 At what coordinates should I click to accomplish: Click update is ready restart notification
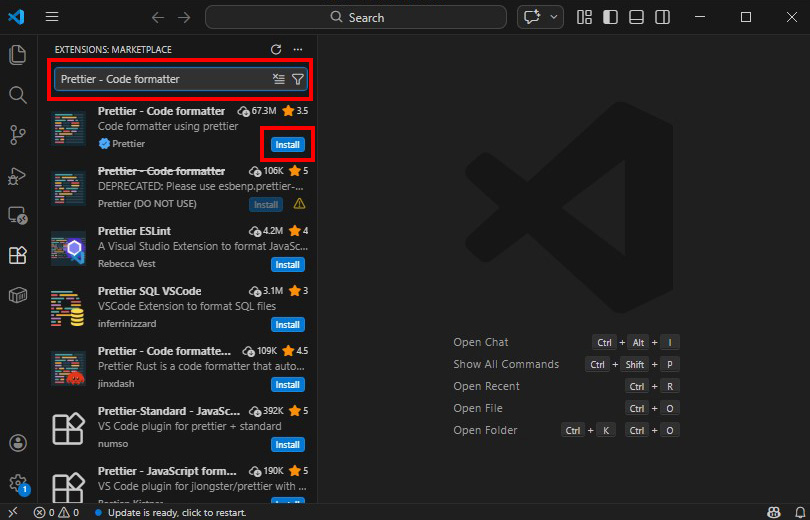tap(177, 512)
